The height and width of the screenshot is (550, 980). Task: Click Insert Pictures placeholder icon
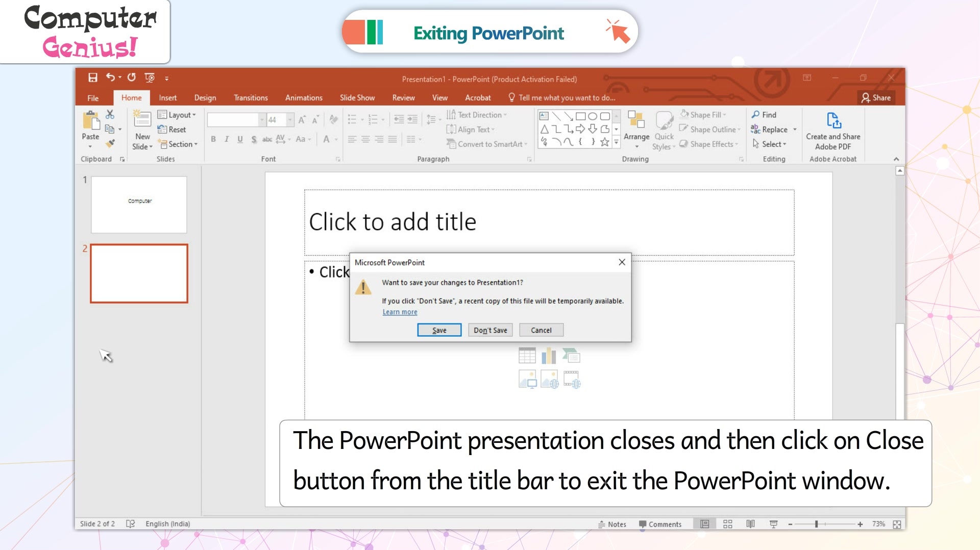[x=527, y=379]
